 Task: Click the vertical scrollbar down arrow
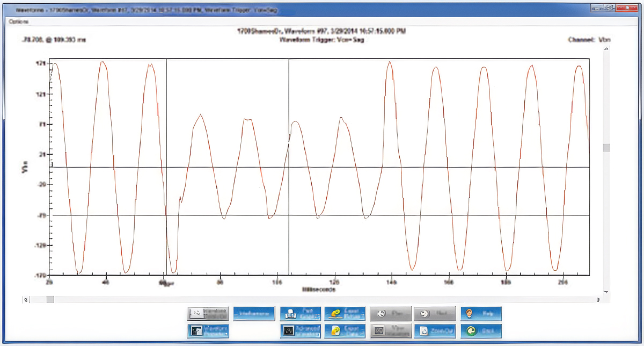click(606, 292)
